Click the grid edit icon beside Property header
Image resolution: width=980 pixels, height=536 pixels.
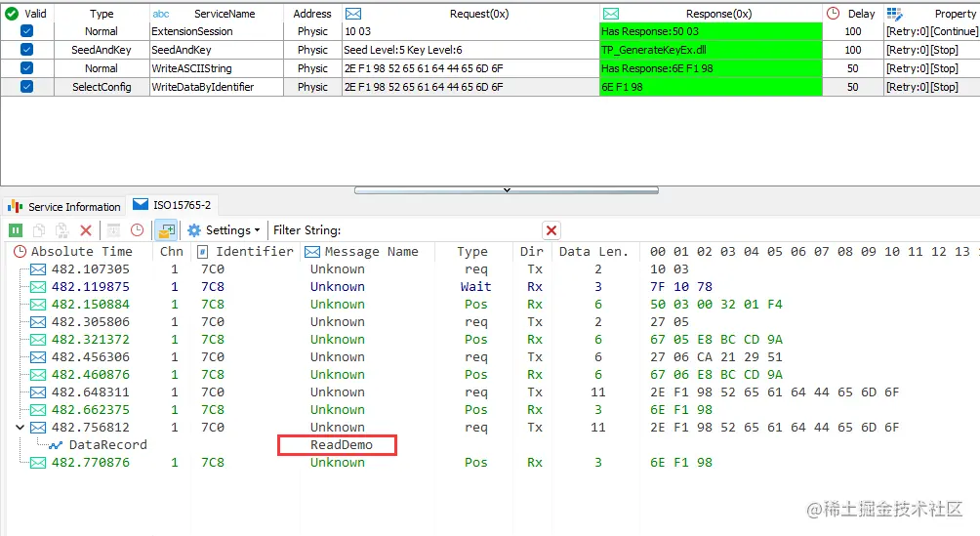894,14
